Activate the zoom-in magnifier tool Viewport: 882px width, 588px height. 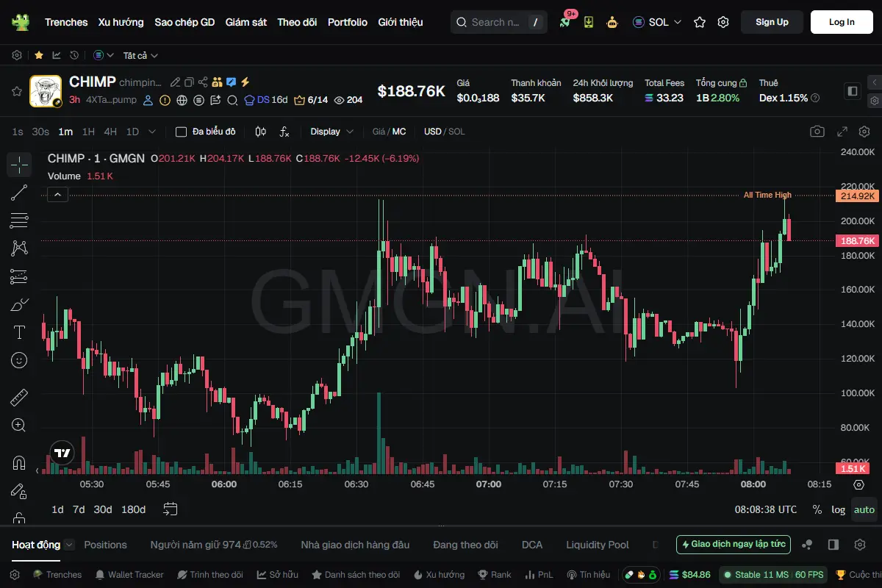point(19,425)
